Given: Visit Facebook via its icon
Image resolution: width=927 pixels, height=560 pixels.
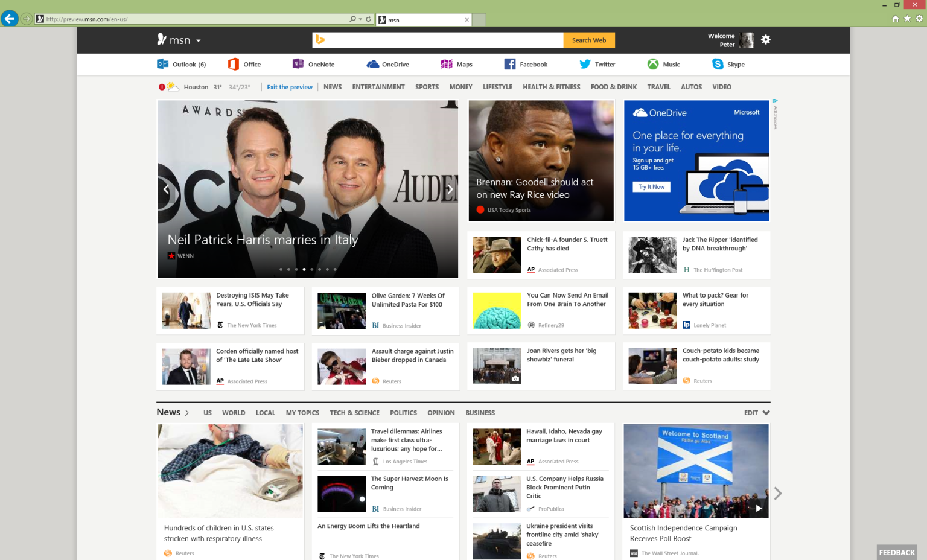Looking at the screenshot, I should 526,64.
